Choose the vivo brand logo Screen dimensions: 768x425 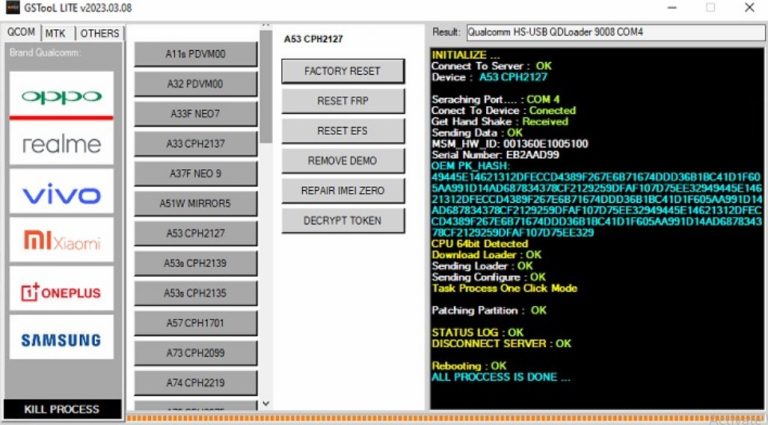pyautogui.click(x=61, y=191)
